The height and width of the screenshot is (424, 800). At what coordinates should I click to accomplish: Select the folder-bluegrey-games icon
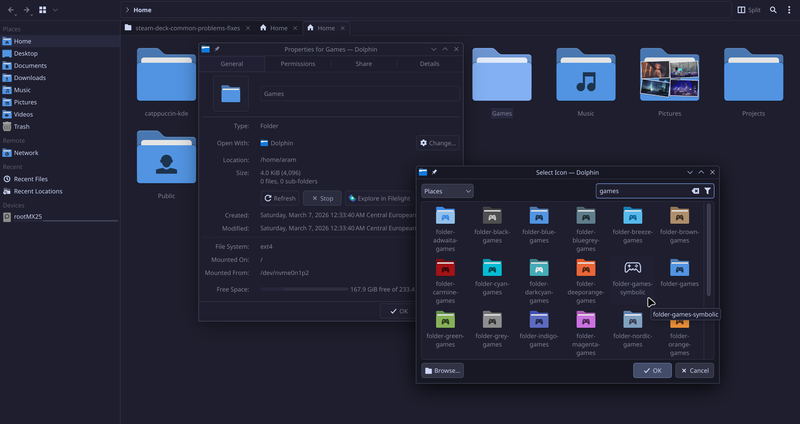(586, 216)
